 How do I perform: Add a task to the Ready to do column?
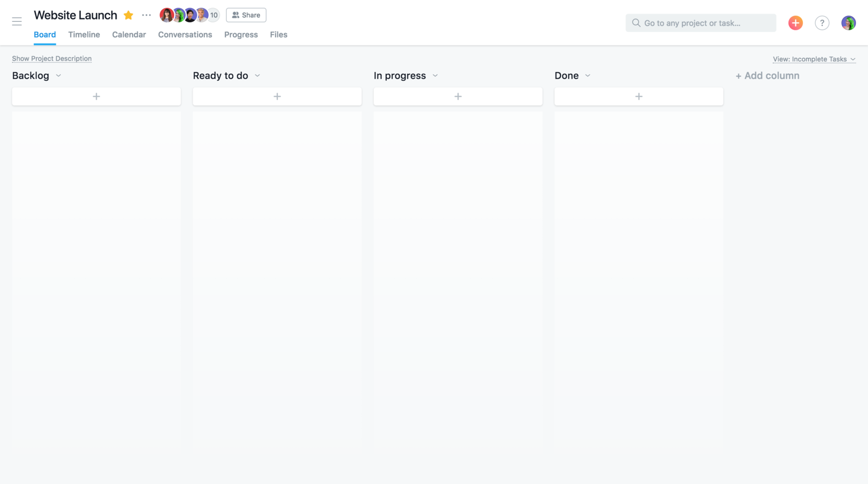coord(277,97)
